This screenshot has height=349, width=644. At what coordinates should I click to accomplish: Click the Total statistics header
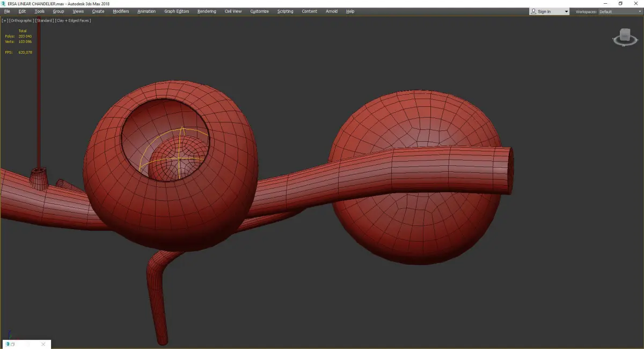pos(23,31)
